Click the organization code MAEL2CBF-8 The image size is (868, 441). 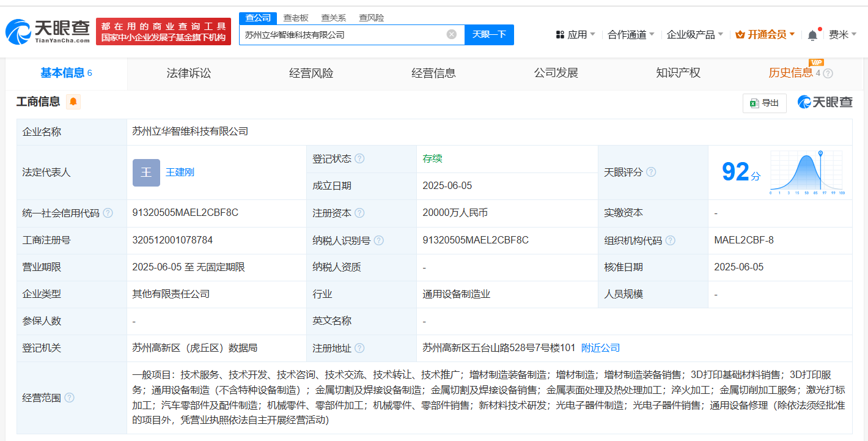[744, 240]
